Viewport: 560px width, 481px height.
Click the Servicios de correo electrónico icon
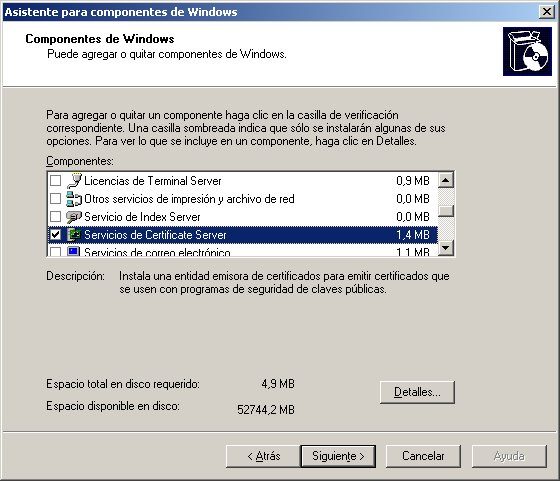click(x=74, y=251)
